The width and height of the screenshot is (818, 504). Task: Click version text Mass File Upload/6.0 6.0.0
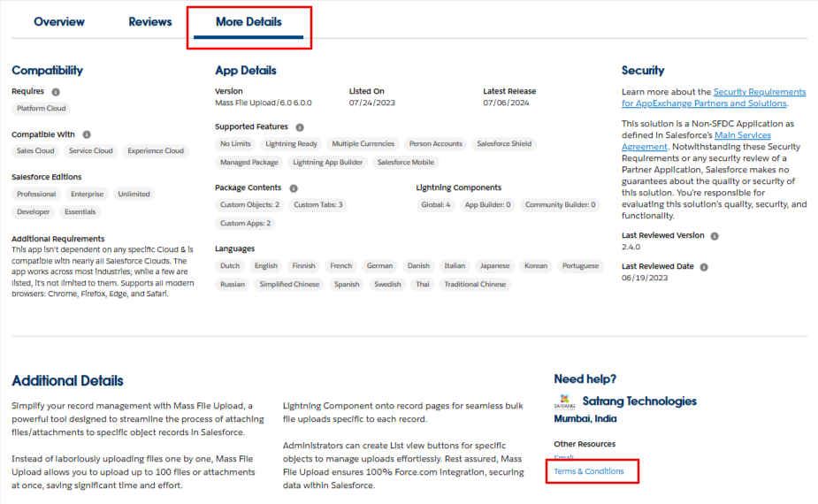264,103
